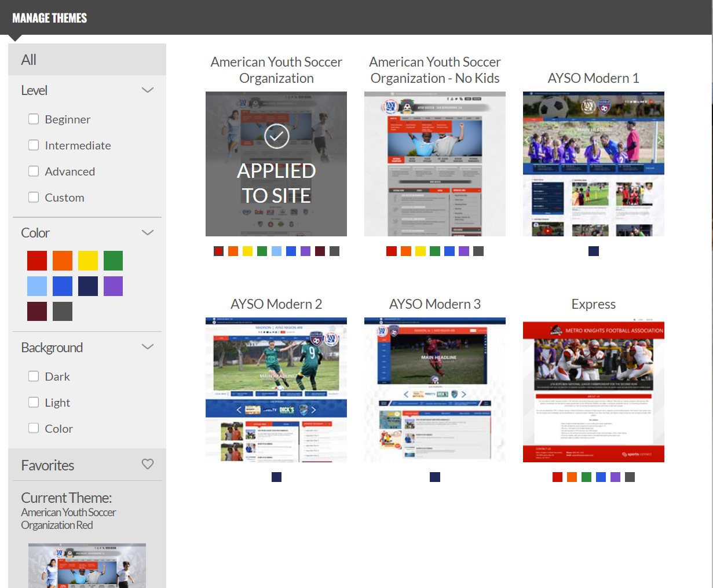Check the Advanced level filter
The image size is (713, 588).
point(34,171)
